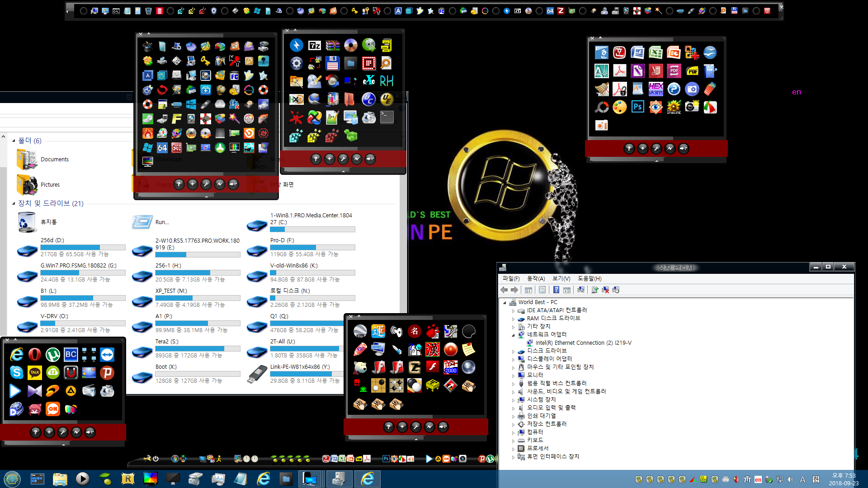Open the volume speaker tray icon
Image resolution: width=868 pixels, height=488 pixels.
tap(790, 479)
